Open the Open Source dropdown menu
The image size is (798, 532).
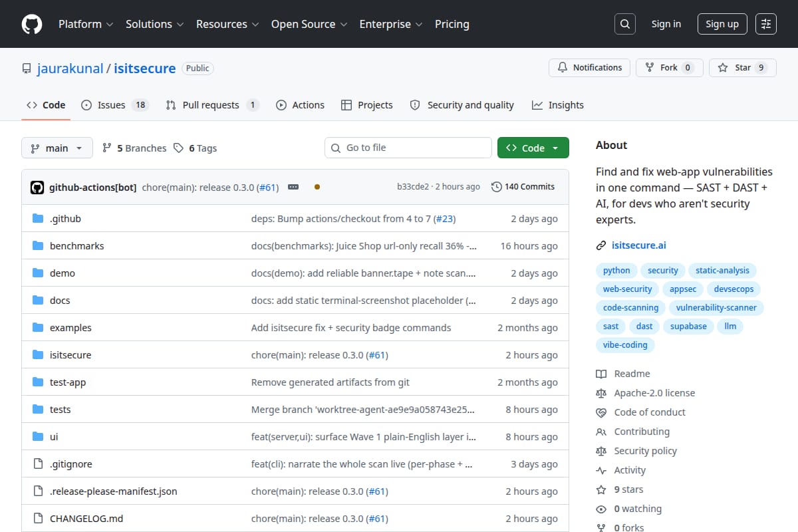[309, 24]
